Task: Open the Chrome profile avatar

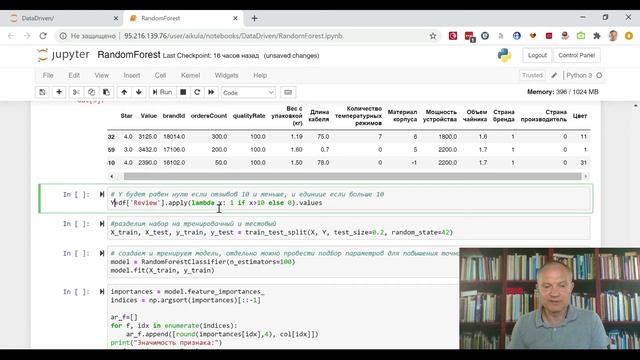Action: 613,36
